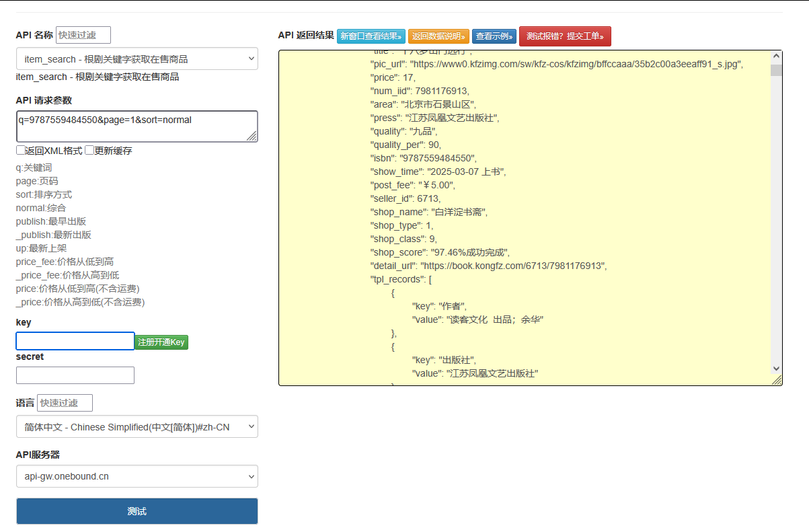809x532 pixels.
Task: Click the orange 返回数据说明 button
Action: (438, 36)
